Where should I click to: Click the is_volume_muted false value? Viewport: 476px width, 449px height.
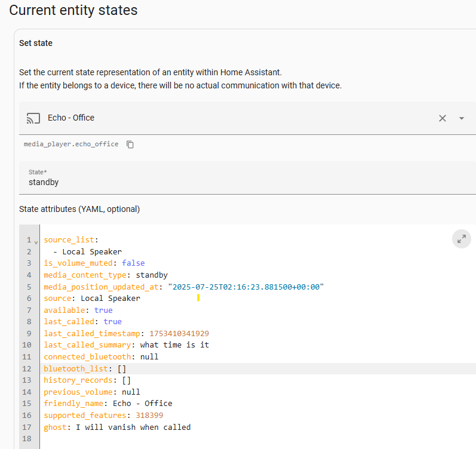pos(133,263)
